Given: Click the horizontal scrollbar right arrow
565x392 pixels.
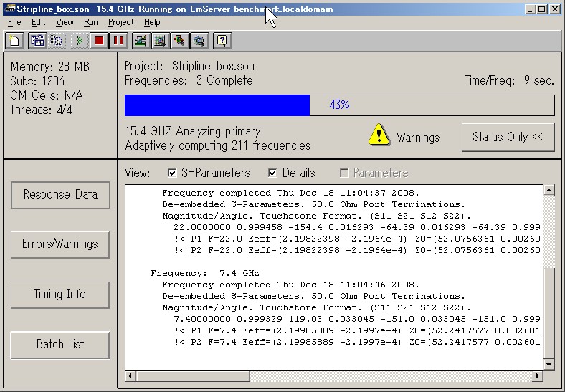Looking at the screenshot, I should point(538,376).
